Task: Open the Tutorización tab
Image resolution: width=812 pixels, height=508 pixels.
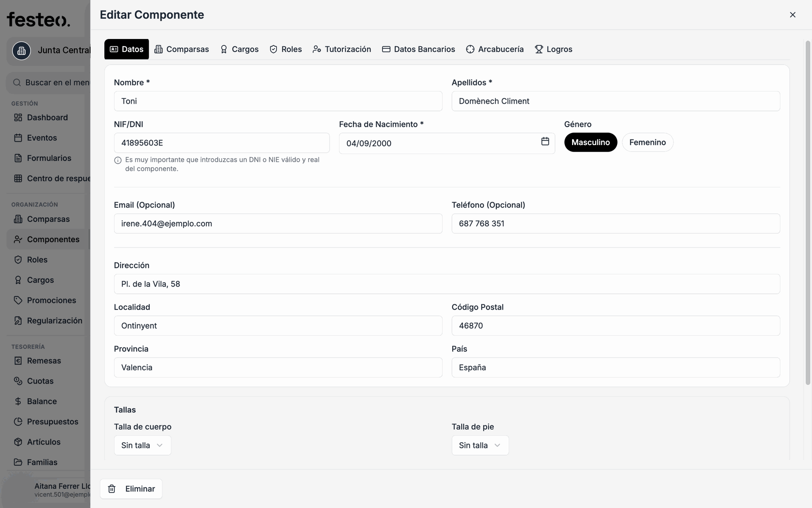Action: [x=342, y=49]
